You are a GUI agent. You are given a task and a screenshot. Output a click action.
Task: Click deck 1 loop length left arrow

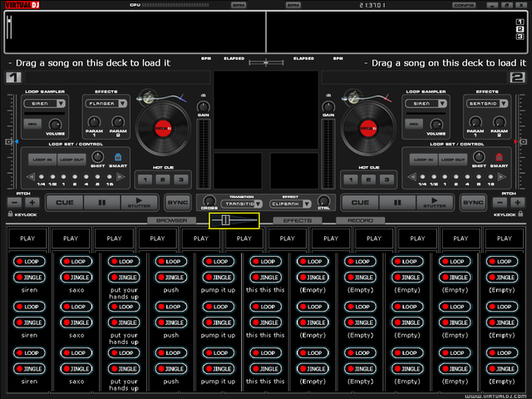31,177
